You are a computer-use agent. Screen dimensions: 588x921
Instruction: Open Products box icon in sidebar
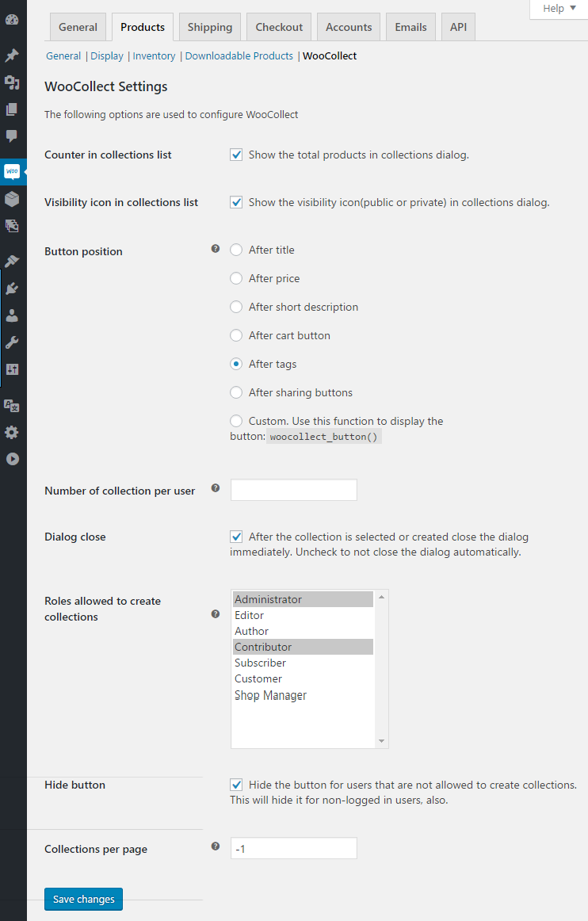12,198
